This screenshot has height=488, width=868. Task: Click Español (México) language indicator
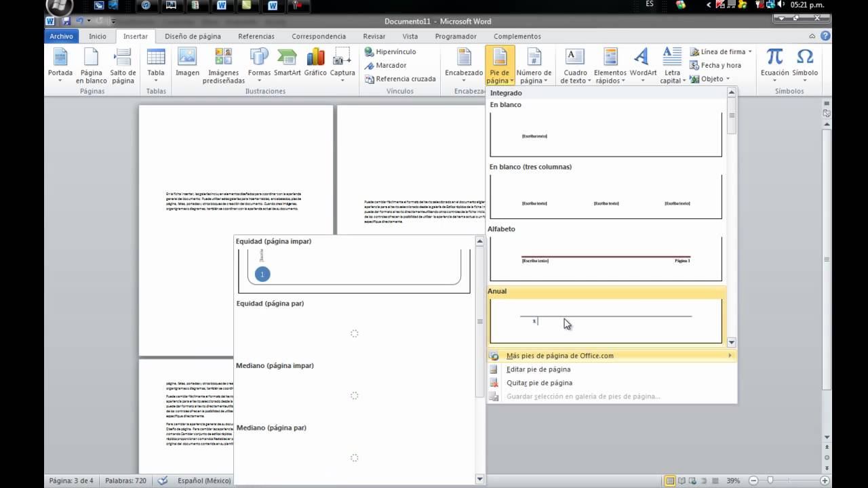click(204, 481)
